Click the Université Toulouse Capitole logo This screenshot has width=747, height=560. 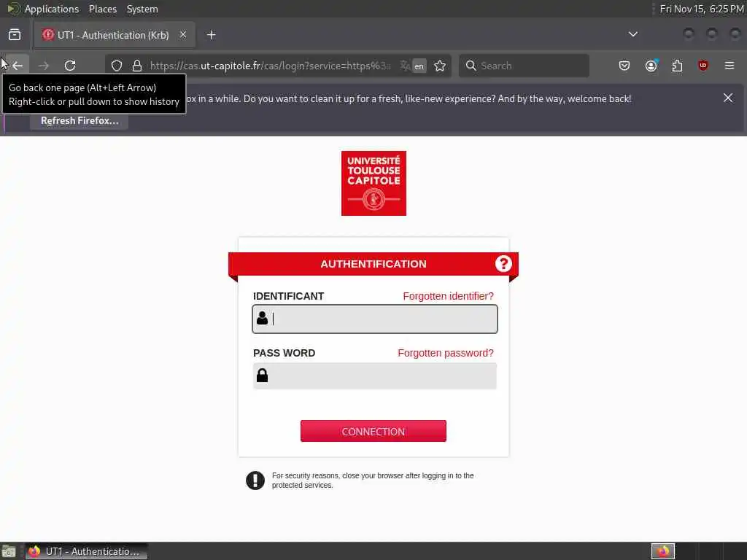pyautogui.click(x=373, y=183)
